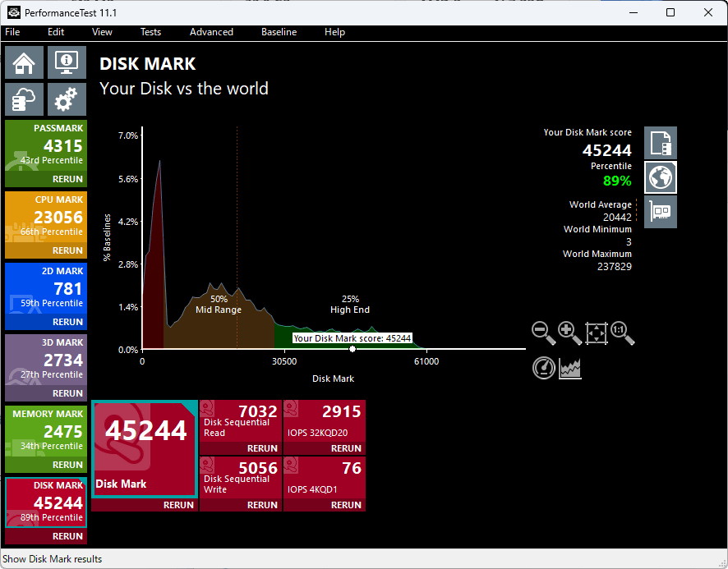
Task: Rerun the CPU Mark test
Action: click(x=67, y=250)
